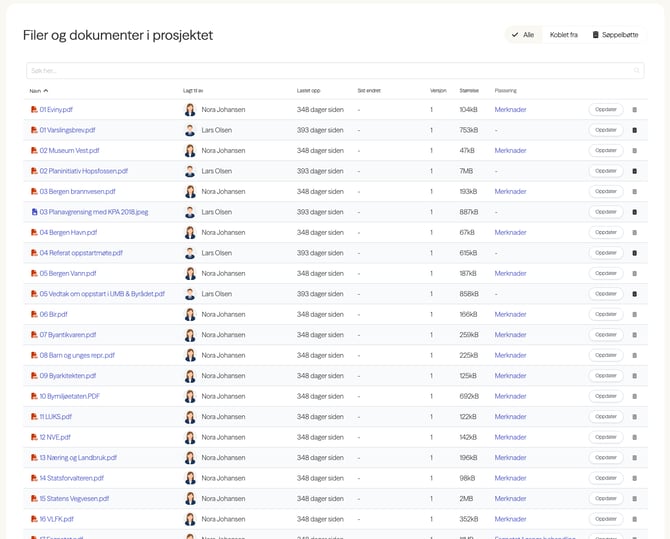This screenshot has width=670, height=539.
Task: Click the magnifier icon in the search field
Action: (636, 71)
